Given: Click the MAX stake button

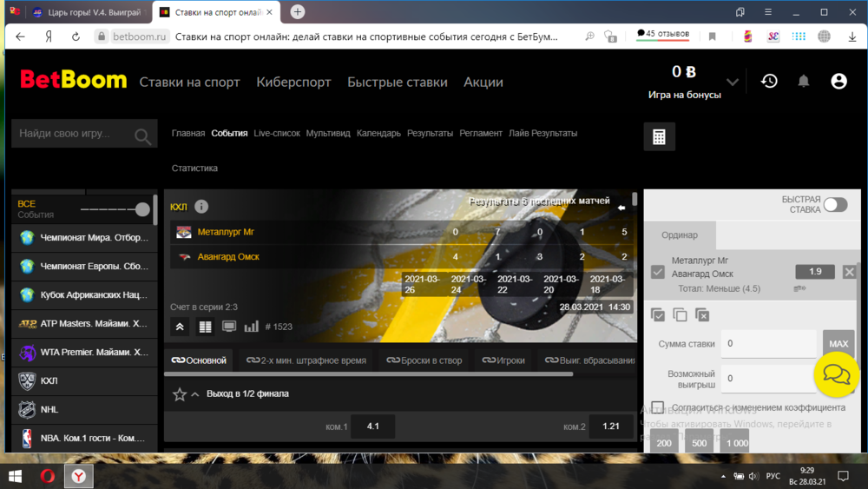Looking at the screenshot, I should click(838, 344).
